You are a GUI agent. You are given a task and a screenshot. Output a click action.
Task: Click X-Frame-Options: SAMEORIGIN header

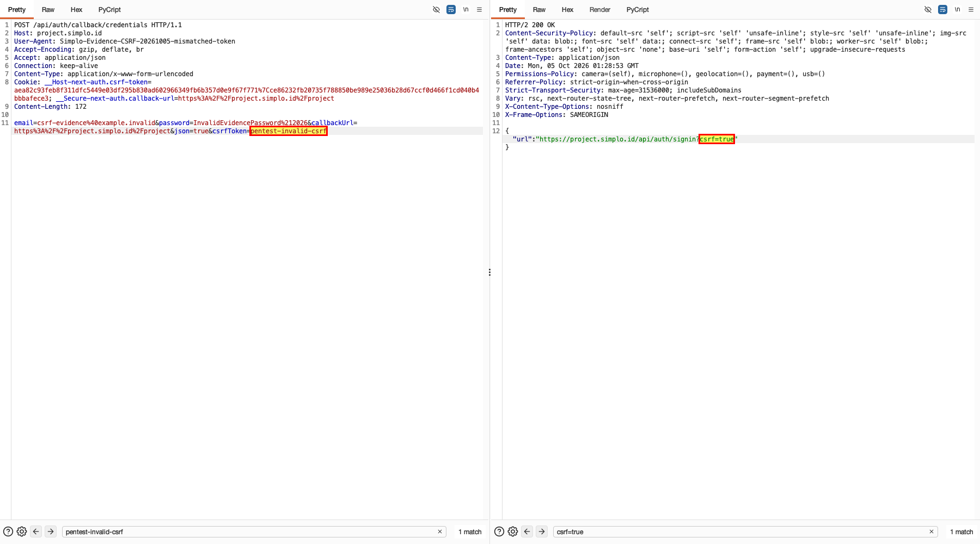[556, 115]
